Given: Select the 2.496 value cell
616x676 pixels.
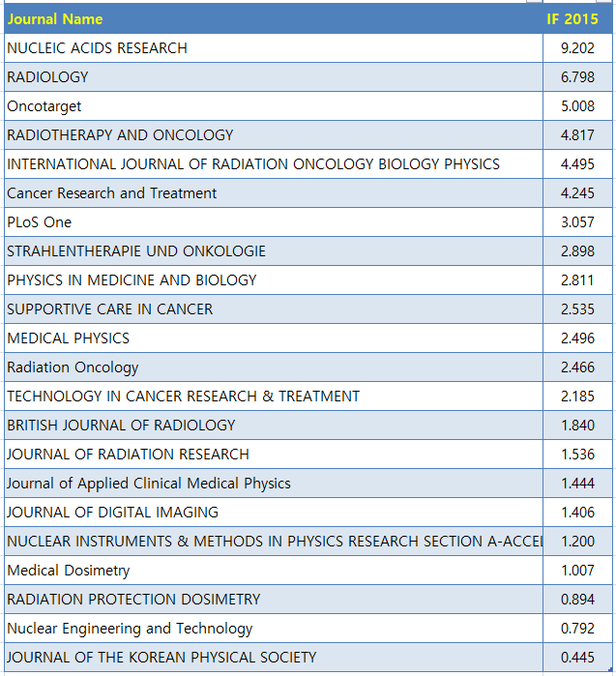Looking at the screenshot, I should 577,338.
